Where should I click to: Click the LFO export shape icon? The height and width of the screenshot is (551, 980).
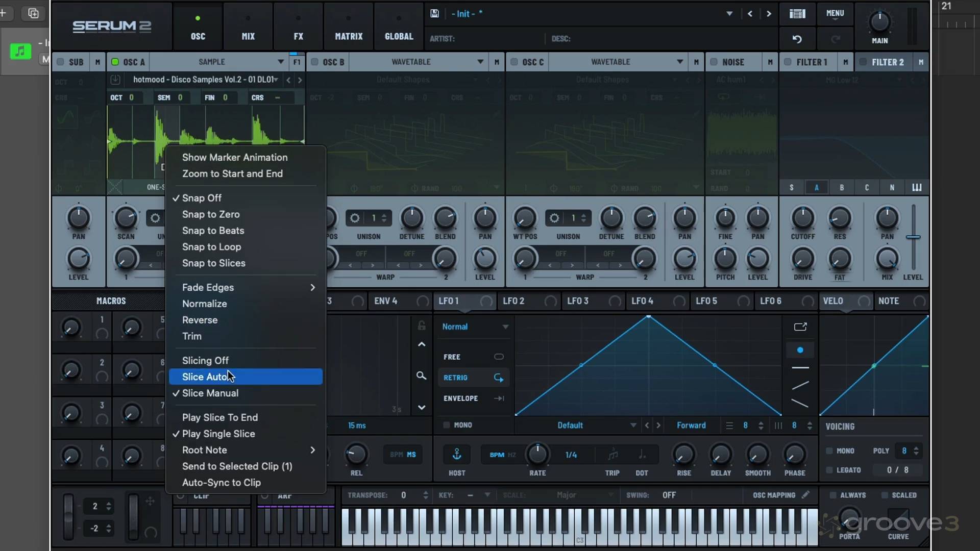click(x=800, y=327)
